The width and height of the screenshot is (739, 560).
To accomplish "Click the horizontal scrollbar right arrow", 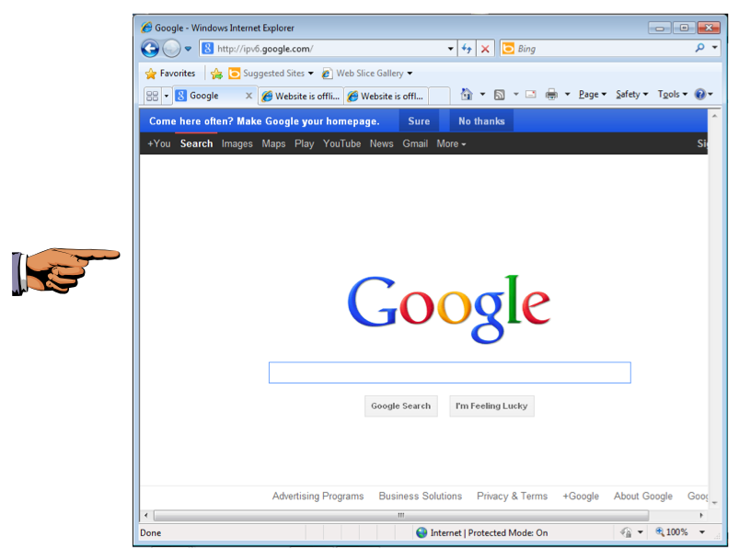I will (x=701, y=515).
